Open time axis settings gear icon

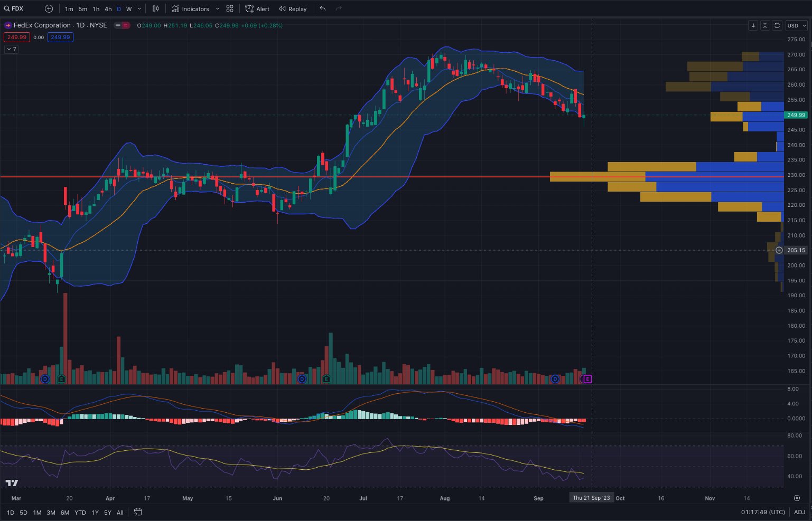coord(797,498)
